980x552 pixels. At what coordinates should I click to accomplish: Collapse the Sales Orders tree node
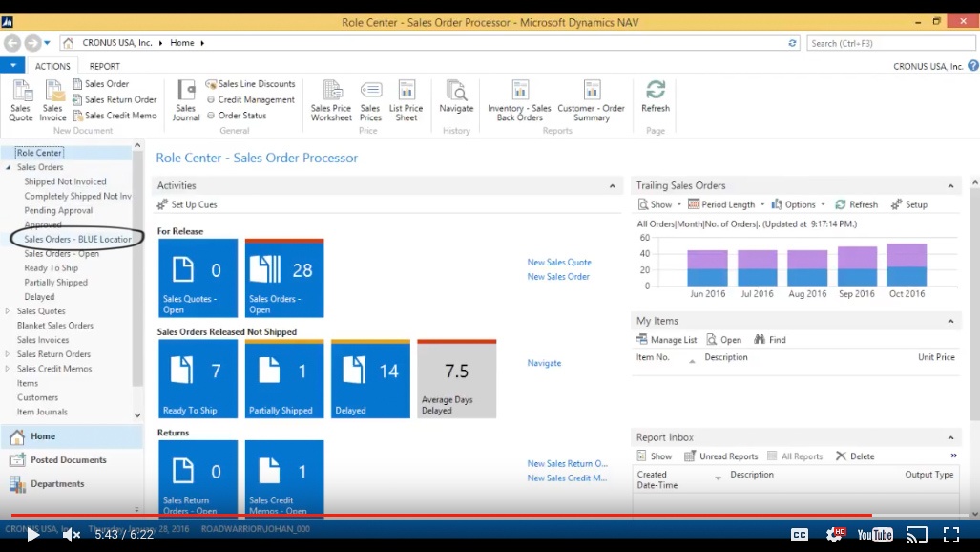click(x=9, y=168)
